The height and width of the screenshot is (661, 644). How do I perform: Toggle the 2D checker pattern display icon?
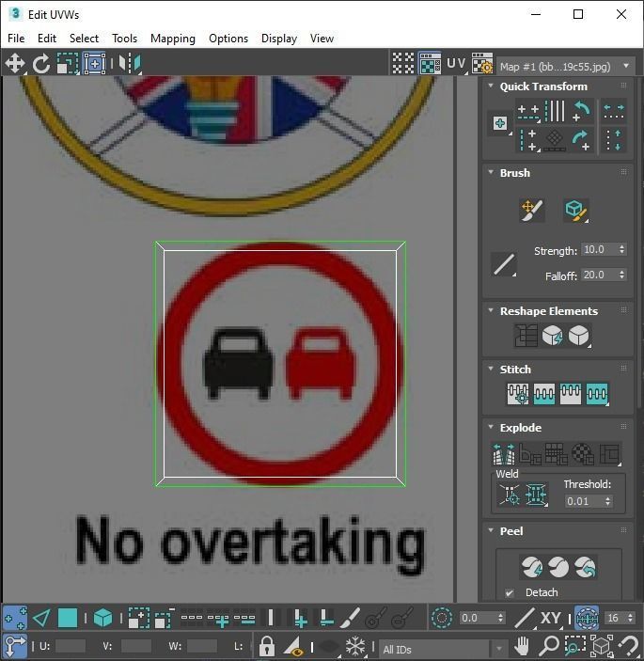(403, 63)
